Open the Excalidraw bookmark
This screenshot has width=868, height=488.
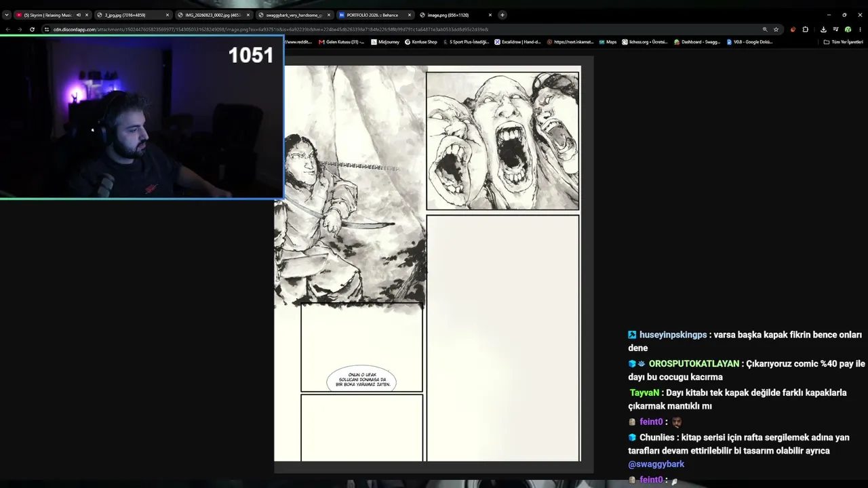(x=518, y=42)
